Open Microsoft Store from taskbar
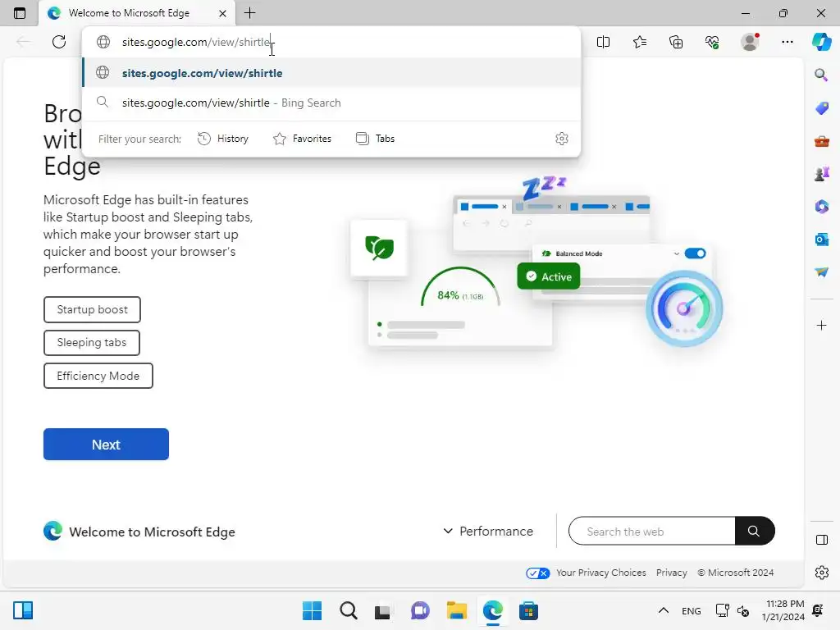Image resolution: width=840 pixels, height=630 pixels. (x=528, y=610)
